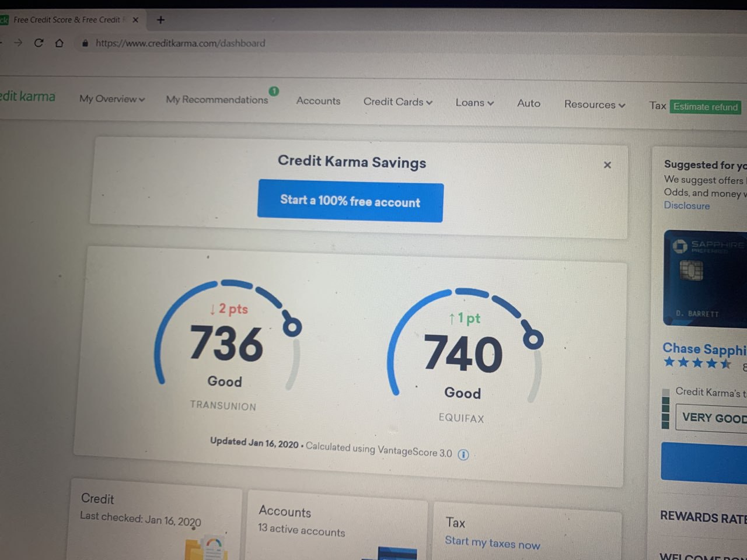
Task: Dismiss the Credit Karma Savings banner
Action: pos(607,165)
